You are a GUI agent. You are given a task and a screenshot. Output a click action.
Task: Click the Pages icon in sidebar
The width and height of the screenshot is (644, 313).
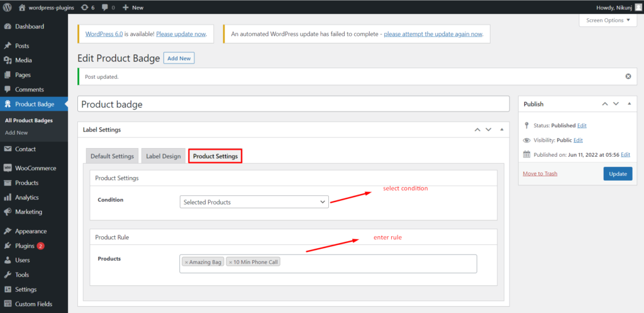point(8,75)
